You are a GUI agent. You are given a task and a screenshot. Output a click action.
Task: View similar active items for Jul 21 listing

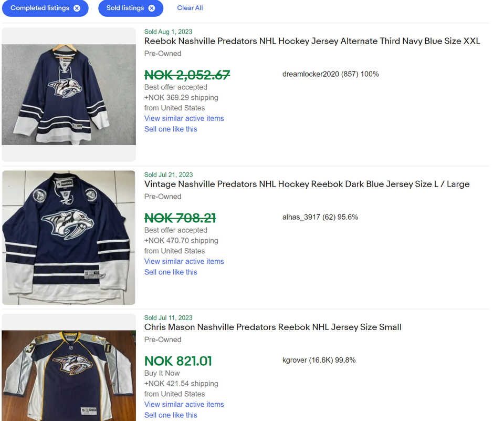pyautogui.click(x=184, y=261)
